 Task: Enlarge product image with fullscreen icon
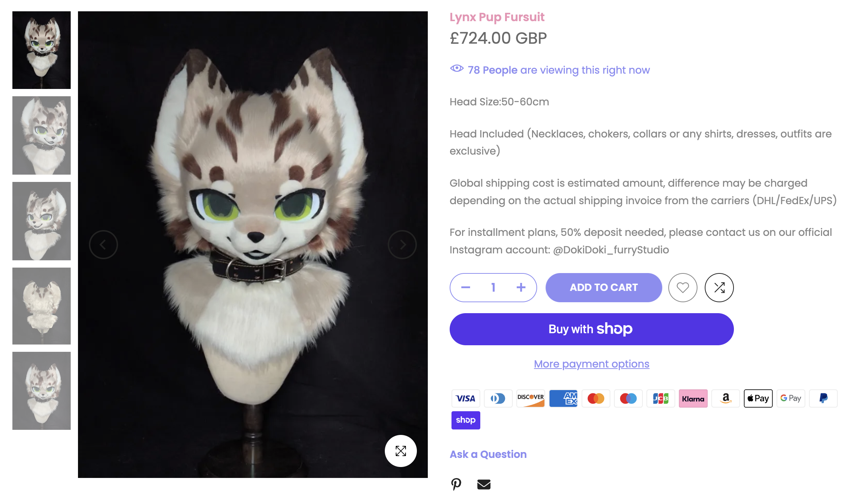coord(400,451)
